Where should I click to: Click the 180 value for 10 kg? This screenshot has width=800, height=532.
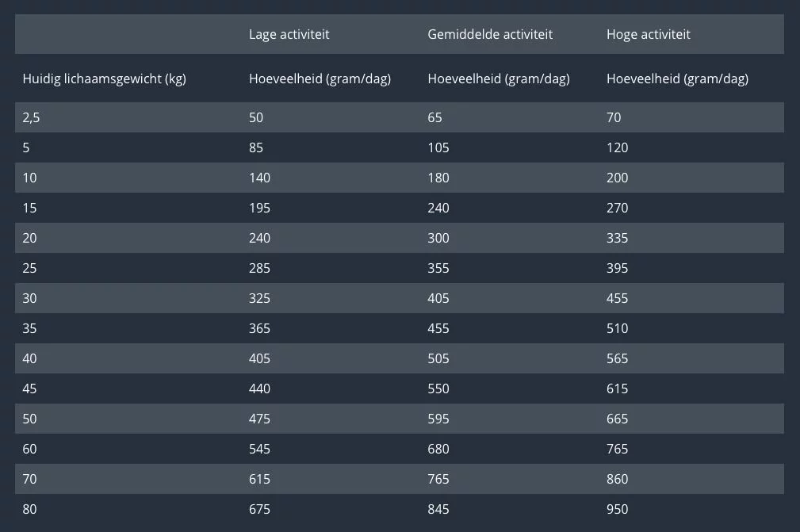(438, 178)
